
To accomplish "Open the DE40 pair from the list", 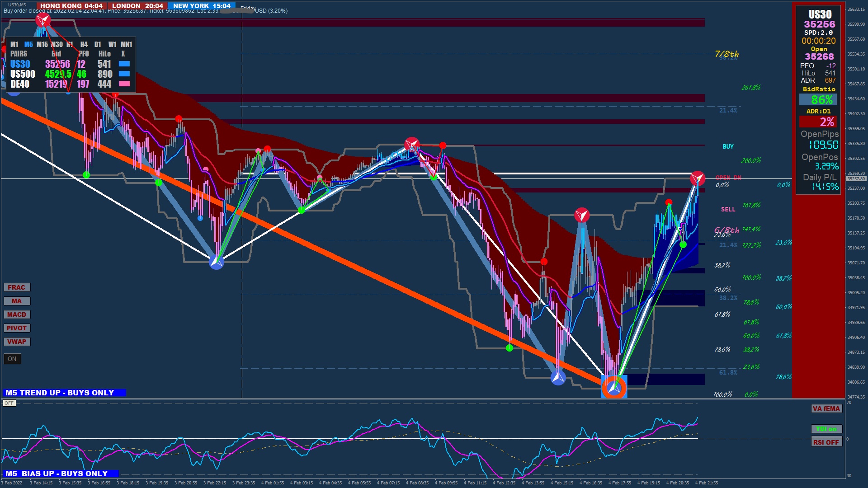I will [x=20, y=84].
